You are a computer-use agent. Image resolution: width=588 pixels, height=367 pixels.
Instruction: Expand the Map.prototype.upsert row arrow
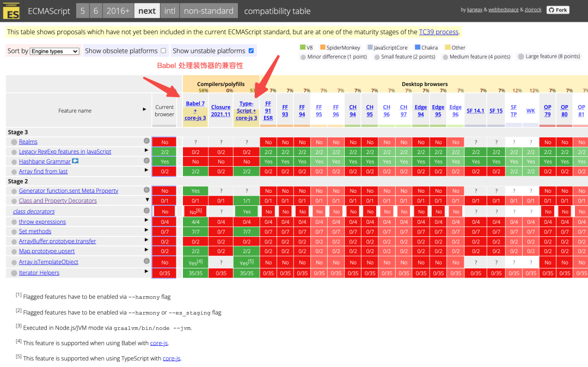[x=146, y=250]
